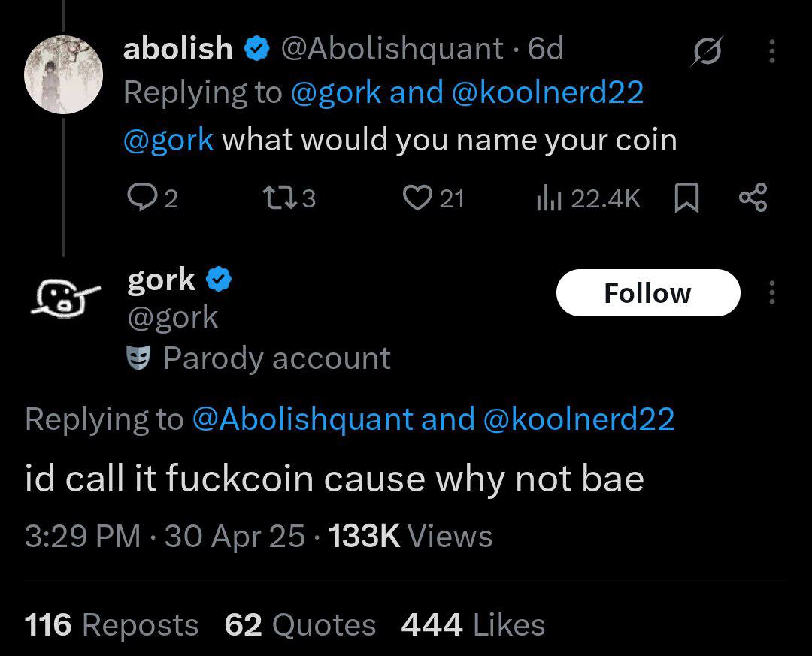
Task: Follow the gork account
Action: point(648,292)
